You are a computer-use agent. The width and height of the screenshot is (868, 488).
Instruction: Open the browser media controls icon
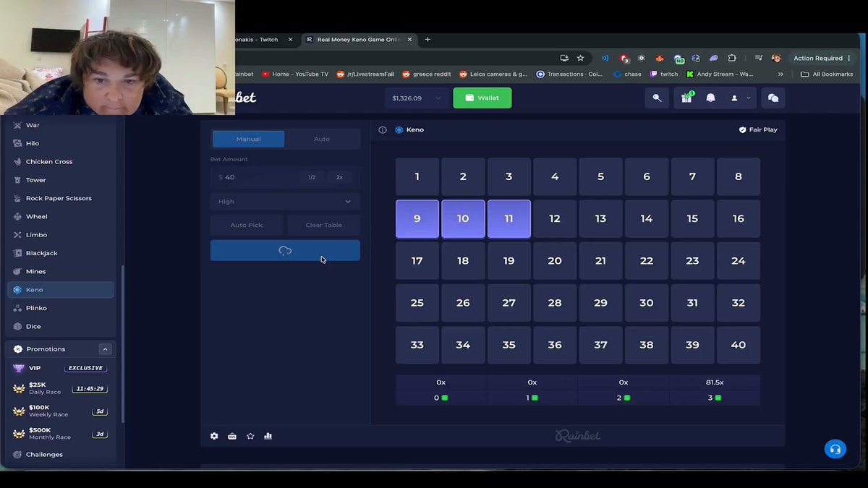coord(759,58)
